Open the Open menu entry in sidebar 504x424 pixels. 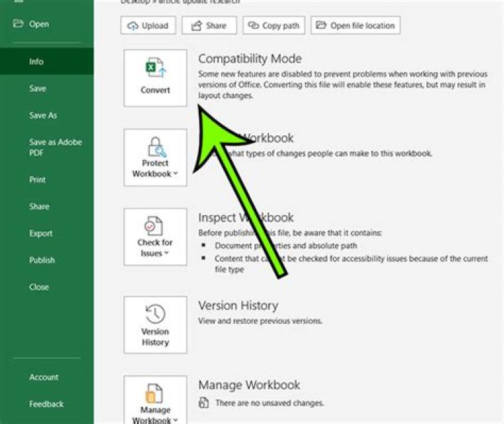(47, 24)
